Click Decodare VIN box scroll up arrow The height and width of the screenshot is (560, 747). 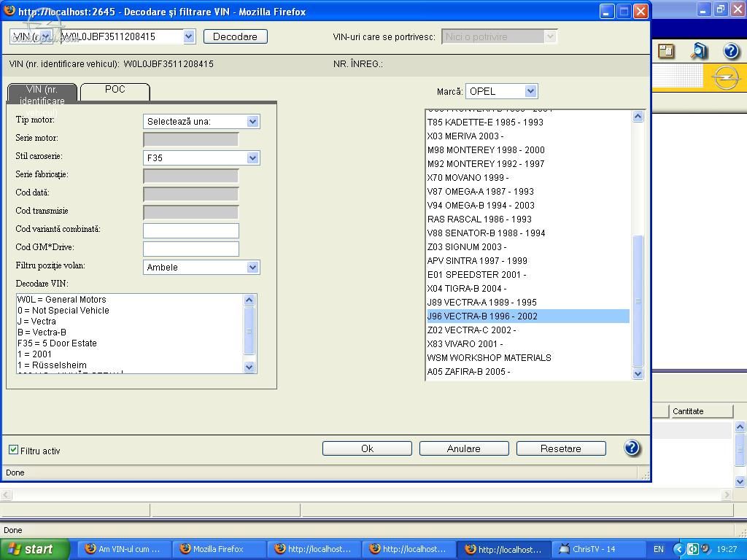[x=249, y=300]
